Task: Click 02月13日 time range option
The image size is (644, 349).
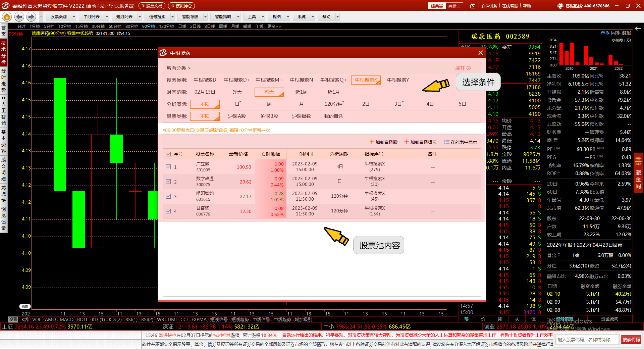Action: [x=205, y=92]
